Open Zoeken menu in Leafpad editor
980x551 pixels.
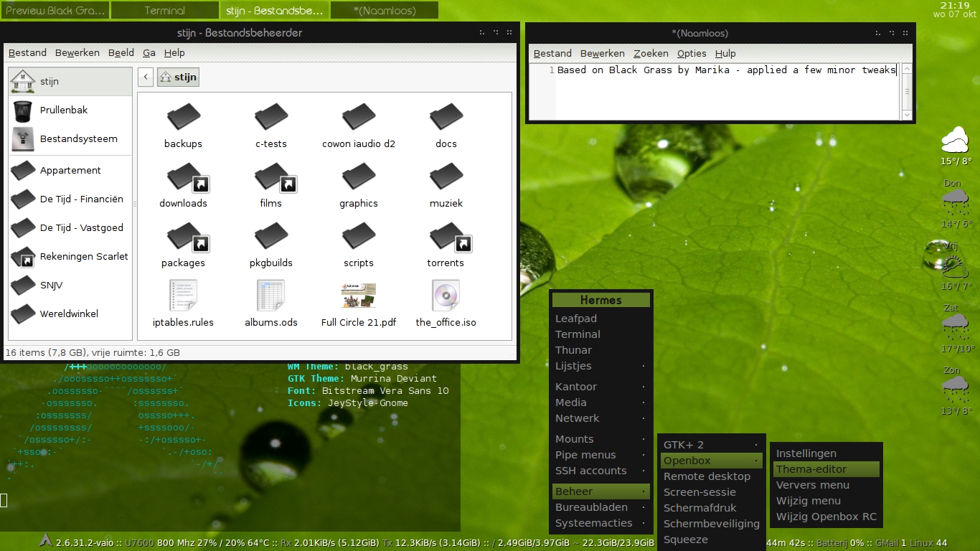[x=651, y=54]
